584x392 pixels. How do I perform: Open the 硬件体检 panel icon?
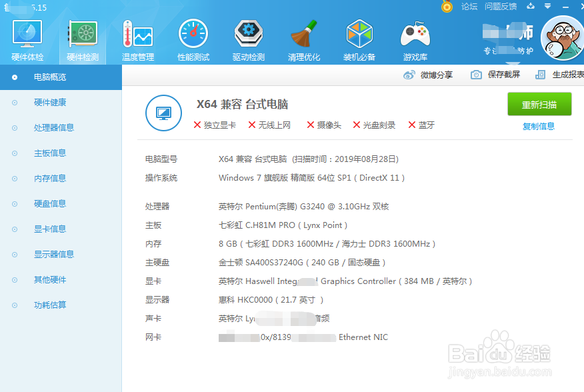click(27, 33)
